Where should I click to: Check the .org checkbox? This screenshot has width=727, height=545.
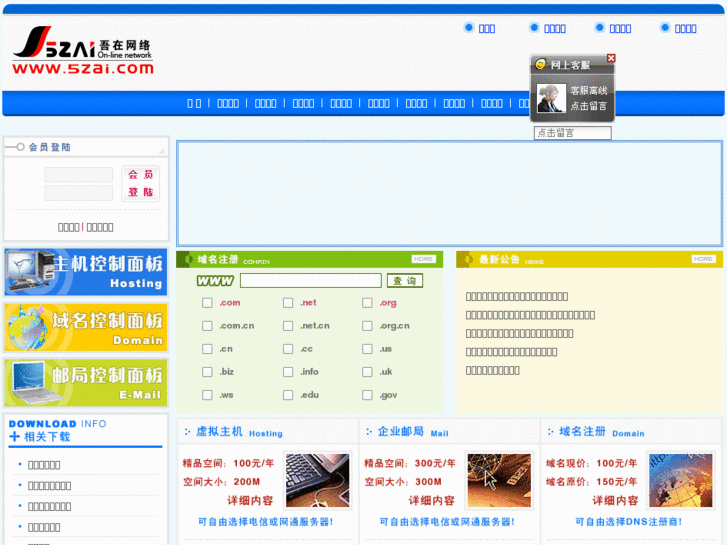point(367,303)
